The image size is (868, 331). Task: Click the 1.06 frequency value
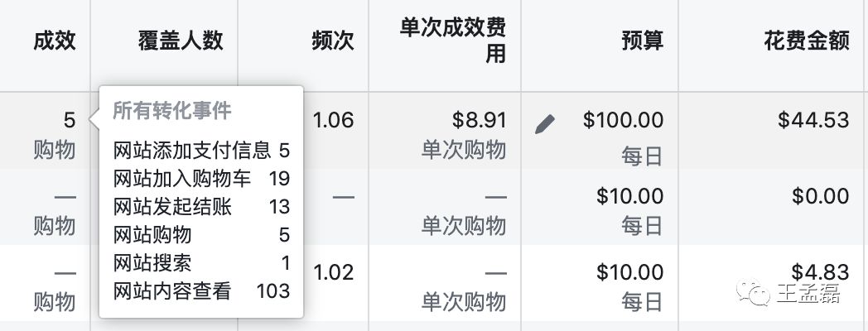[333, 120]
